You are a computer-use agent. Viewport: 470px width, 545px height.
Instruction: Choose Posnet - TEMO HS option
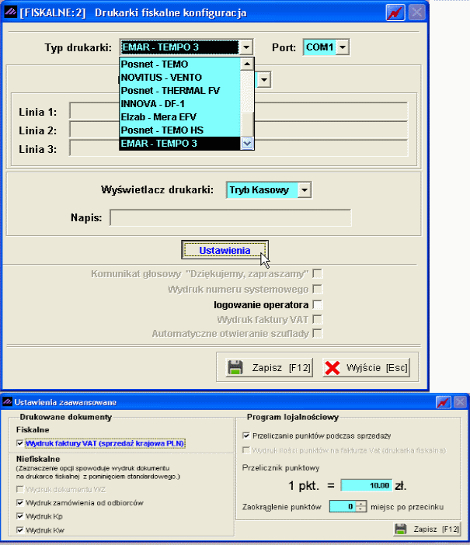point(180,130)
